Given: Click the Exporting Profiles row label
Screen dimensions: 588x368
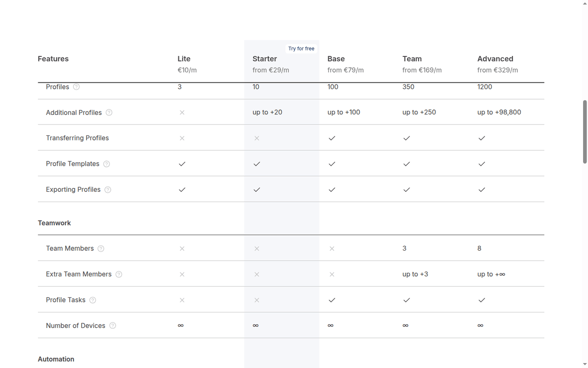Looking at the screenshot, I should click(x=73, y=189).
